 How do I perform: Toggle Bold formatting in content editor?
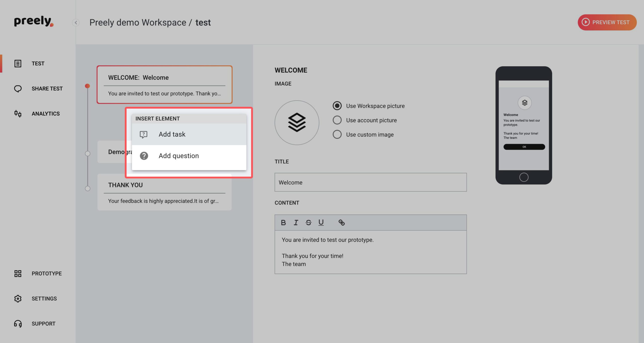[x=283, y=222]
